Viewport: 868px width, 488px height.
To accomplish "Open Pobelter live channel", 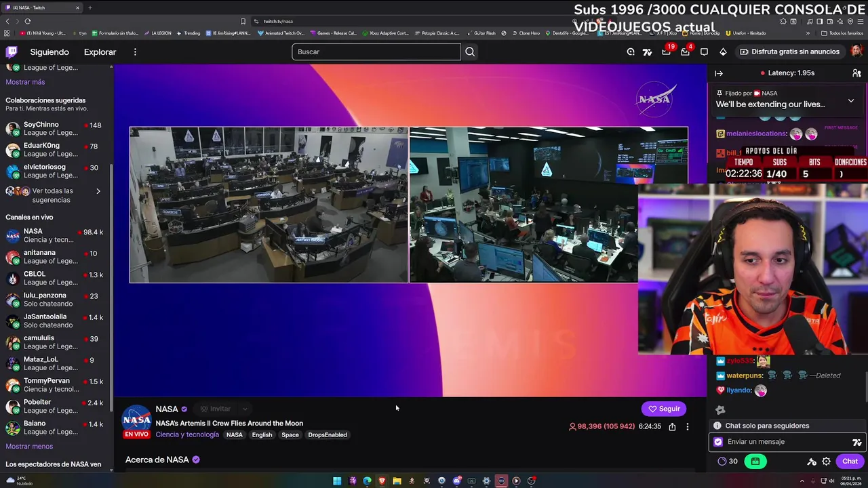I will (x=56, y=406).
